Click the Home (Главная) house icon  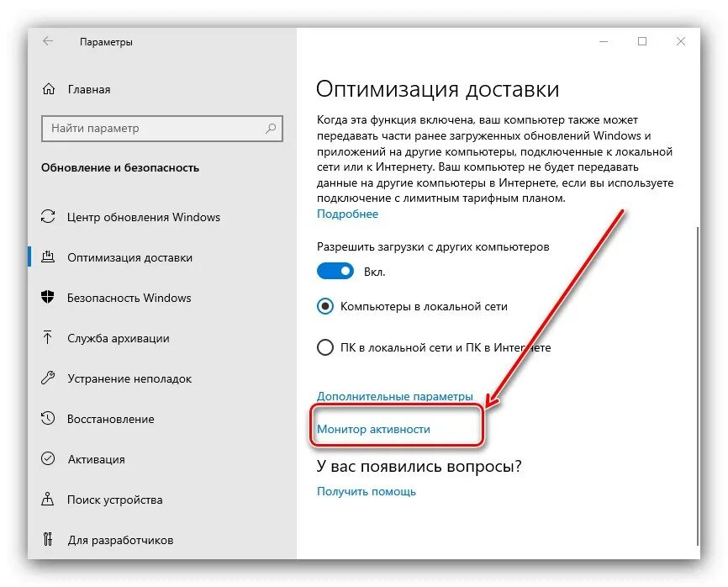[49, 88]
